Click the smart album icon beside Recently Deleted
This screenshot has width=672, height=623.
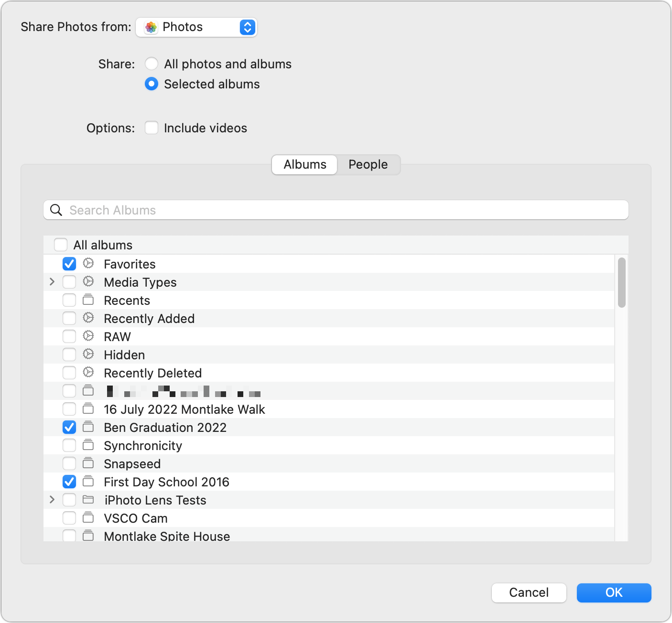(x=88, y=373)
